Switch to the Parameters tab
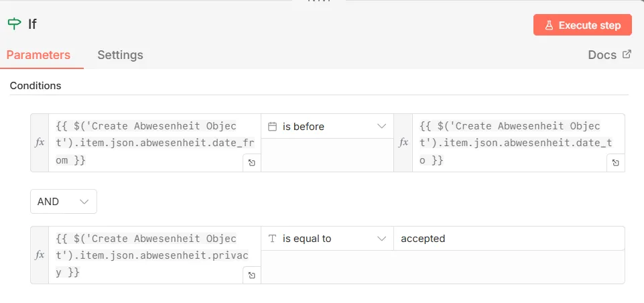 click(x=38, y=55)
